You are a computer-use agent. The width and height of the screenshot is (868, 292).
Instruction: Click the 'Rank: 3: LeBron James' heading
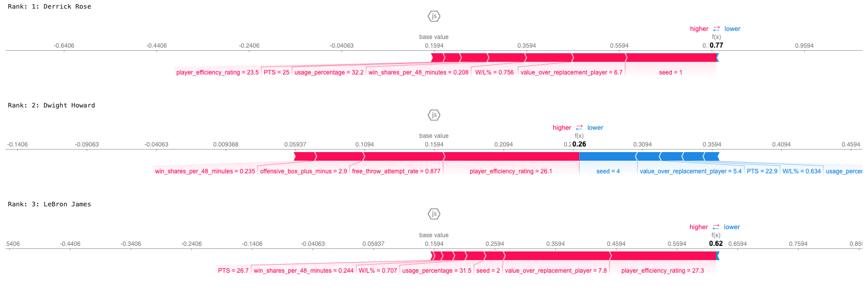[x=50, y=204]
